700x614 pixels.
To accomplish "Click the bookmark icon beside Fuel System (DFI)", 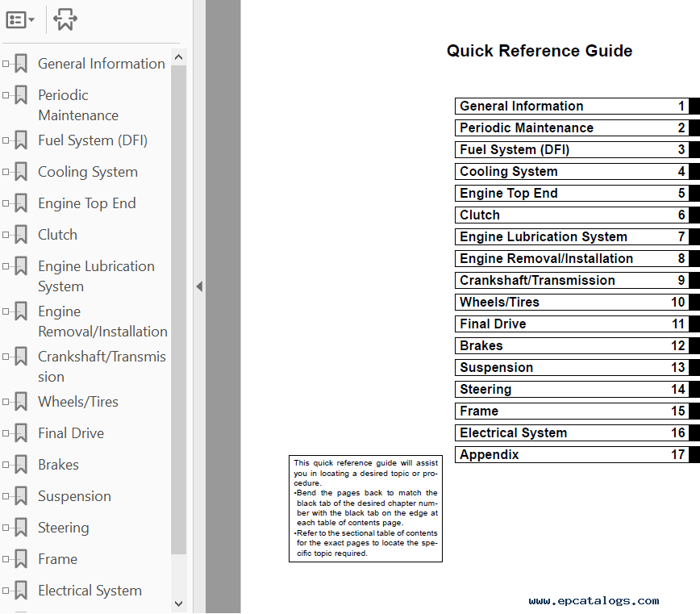I will 21,141.
